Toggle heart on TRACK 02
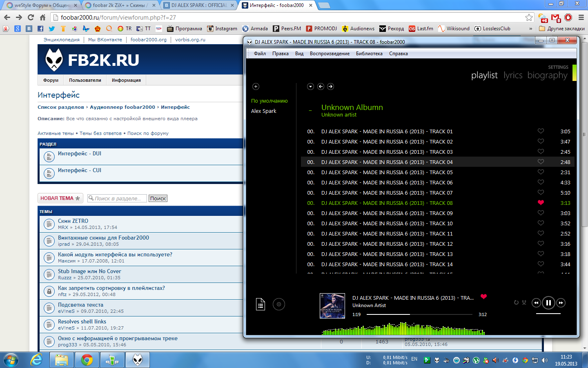This screenshot has height=368, width=588. pos(541,141)
